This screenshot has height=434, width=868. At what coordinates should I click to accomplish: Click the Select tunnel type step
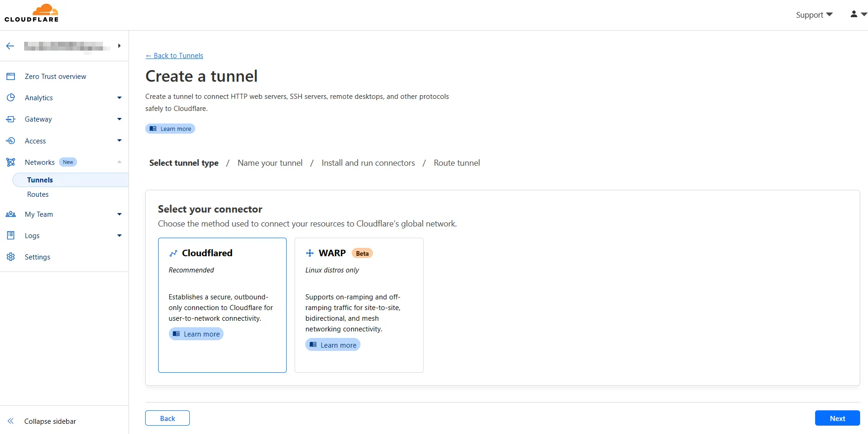(x=184, y=163)
